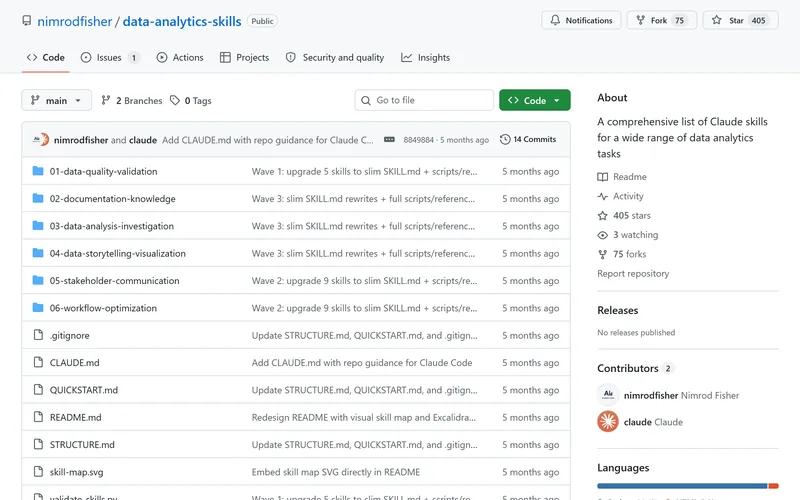Open commit message 'Embed skill map SVG directly in README'
Image resolution: width=800 pixels, height=500 pixels.
(336, 472)
